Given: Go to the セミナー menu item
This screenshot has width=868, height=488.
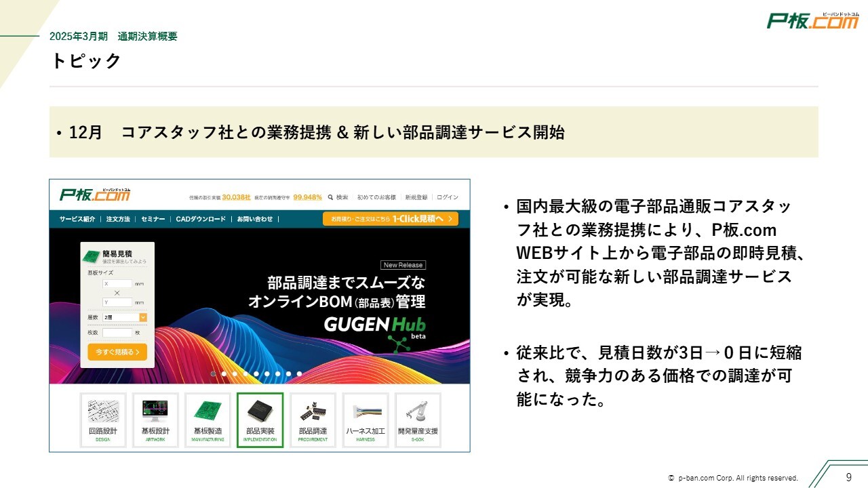Looking at the screenshot, I should (153, 219).
